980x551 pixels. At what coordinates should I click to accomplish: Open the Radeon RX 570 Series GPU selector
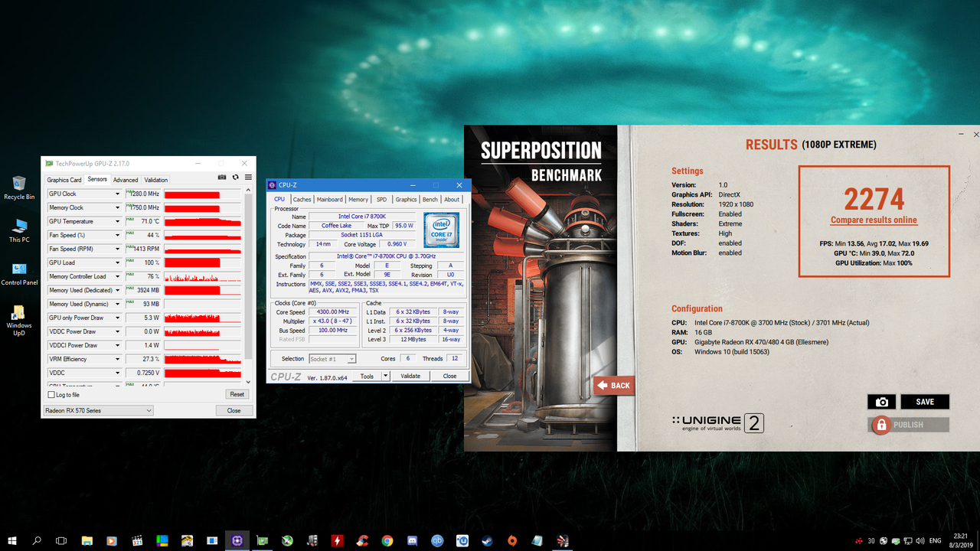(x=98, y=411)
